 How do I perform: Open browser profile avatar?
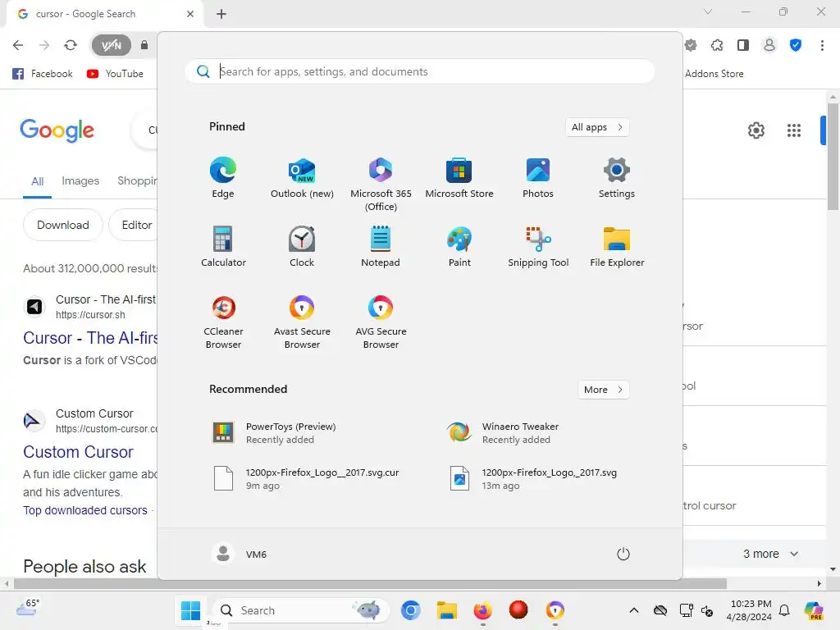(769, 46)
